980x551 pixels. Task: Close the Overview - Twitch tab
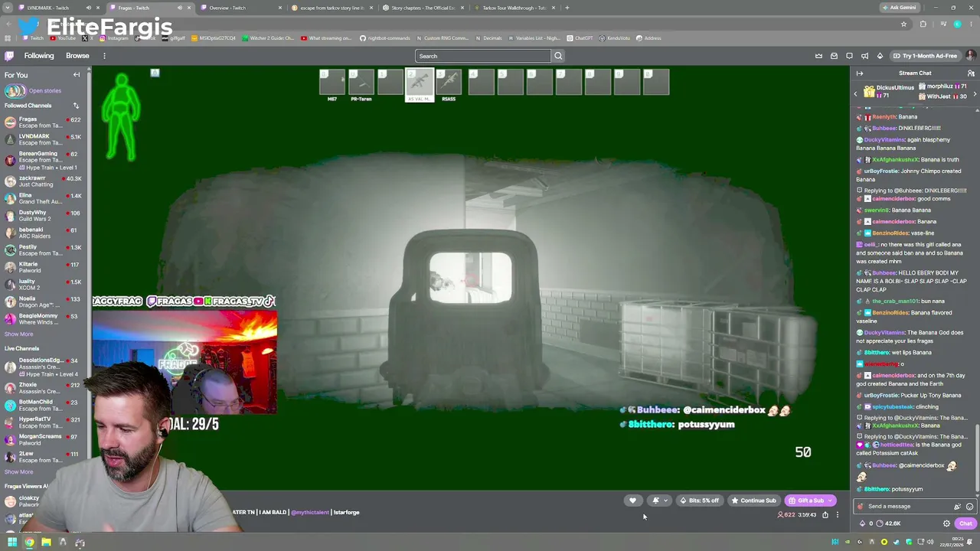click(279, 8)
